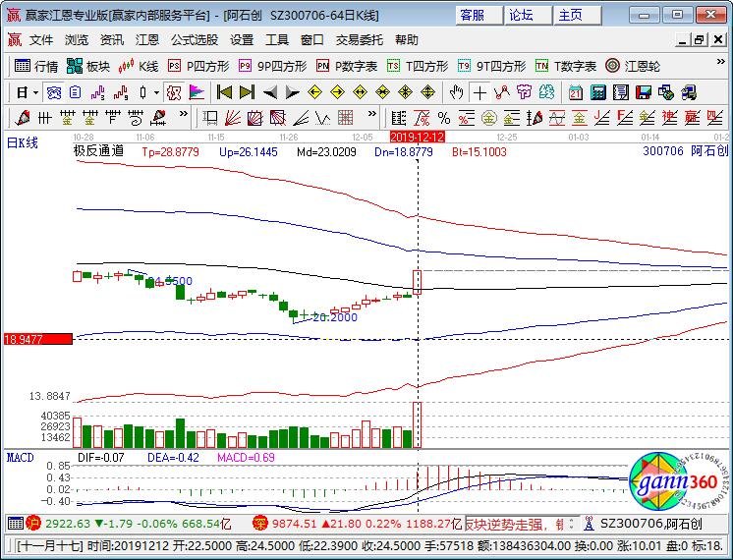This screenshot has width=733, height=560.
Task: Toggle the blue 窗 window-mode icon
Action: [53, 92]
